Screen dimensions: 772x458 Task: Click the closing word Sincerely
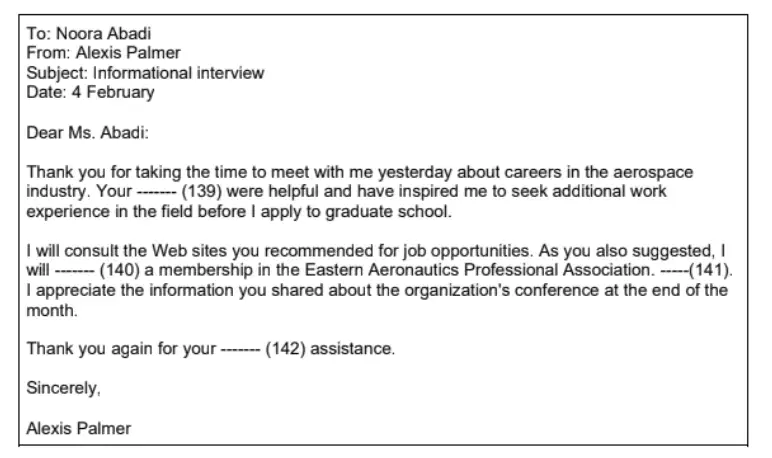coord(63,388)
